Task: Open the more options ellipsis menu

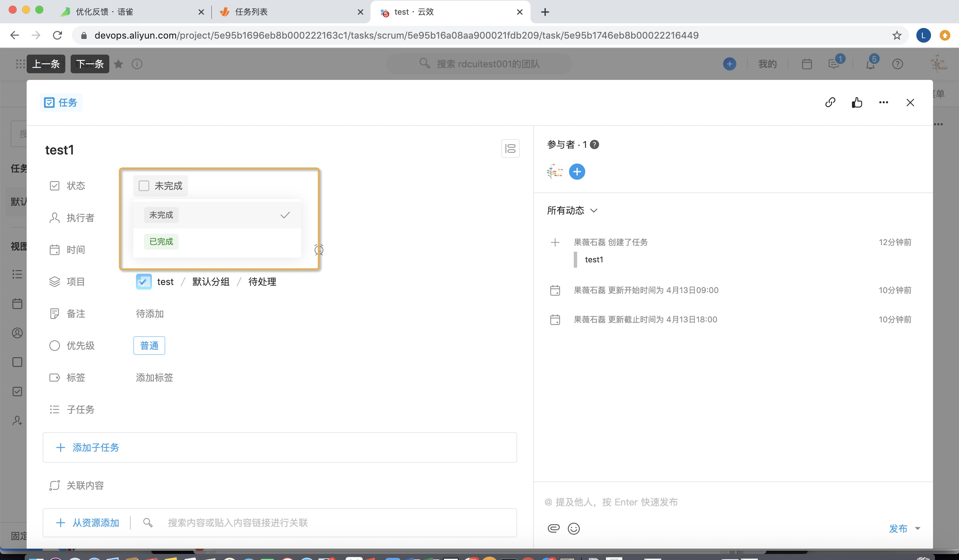Action: pyautogui.click(x=883, y=102)
